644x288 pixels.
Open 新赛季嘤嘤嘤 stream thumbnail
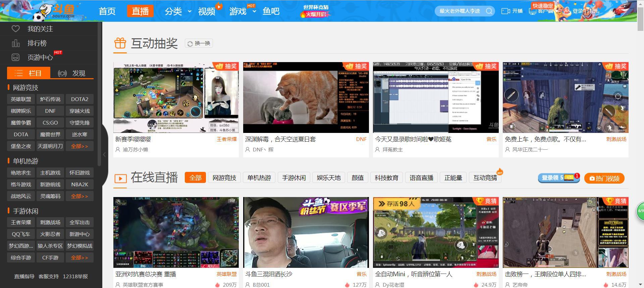click(x=176, y=97)
